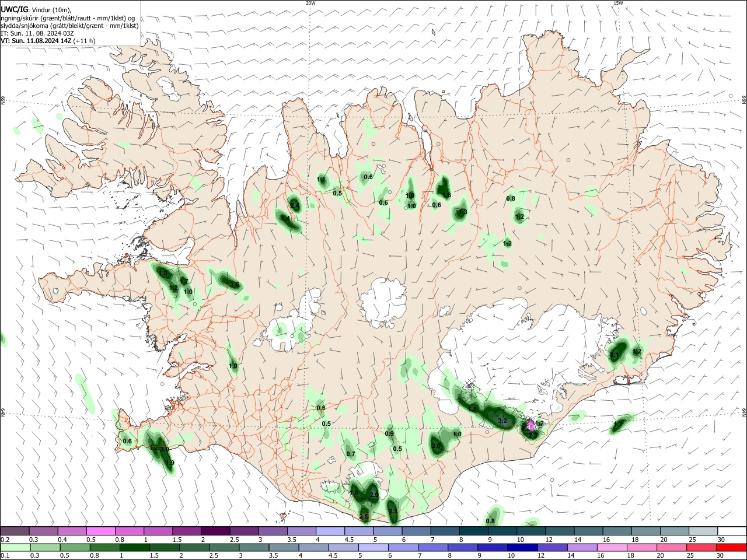Click the 'slydda/snjókoma (grátt/bleikt/grænt' header line
747x560 pixels.
coord(69,26)
